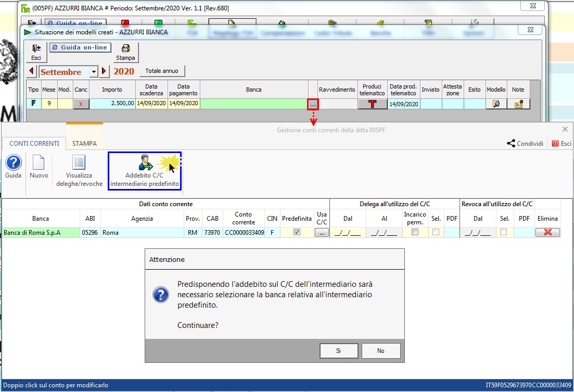Viewport: 574px width, 392px height.
Task: Create a Nuovo bank account
Action: pyautogui.click(x=39, y=167)
